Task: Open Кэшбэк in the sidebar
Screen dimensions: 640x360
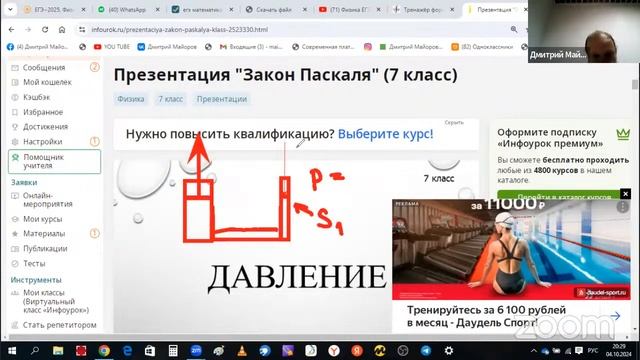Action: point(36,97)
